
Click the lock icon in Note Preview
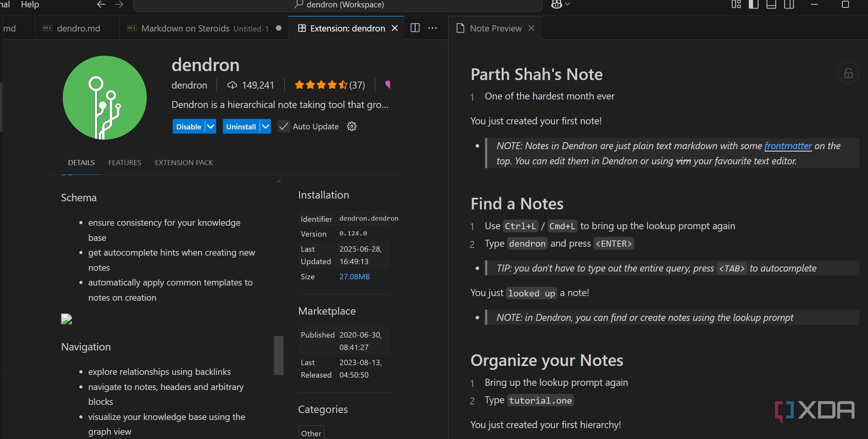848,73
